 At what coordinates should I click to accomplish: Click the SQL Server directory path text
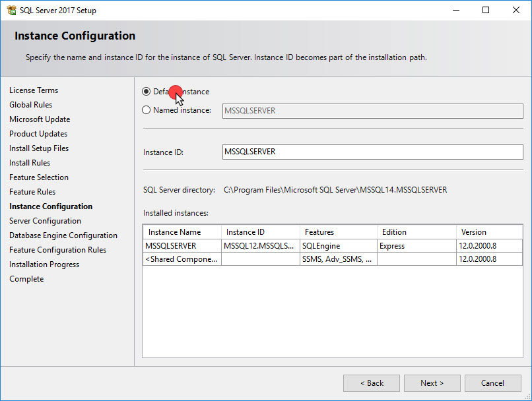pos(335,190)
